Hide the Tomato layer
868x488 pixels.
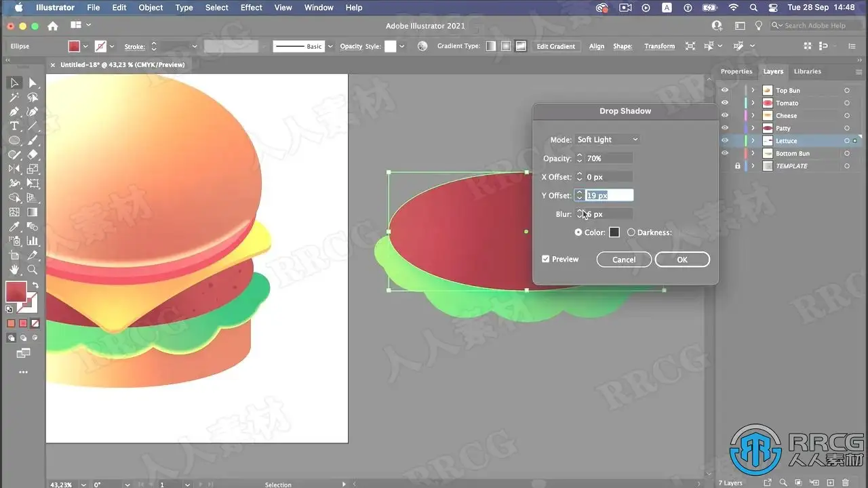(x=725, y=103)
